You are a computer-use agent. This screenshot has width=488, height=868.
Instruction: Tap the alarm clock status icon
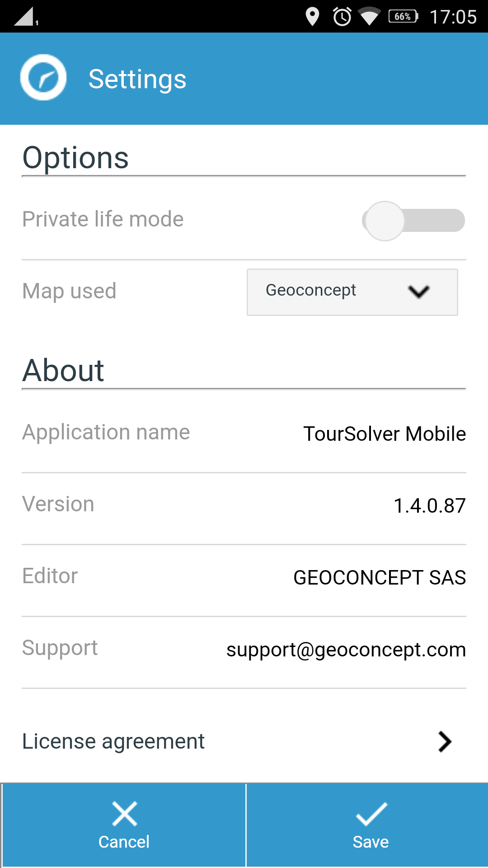click(342, 17)
